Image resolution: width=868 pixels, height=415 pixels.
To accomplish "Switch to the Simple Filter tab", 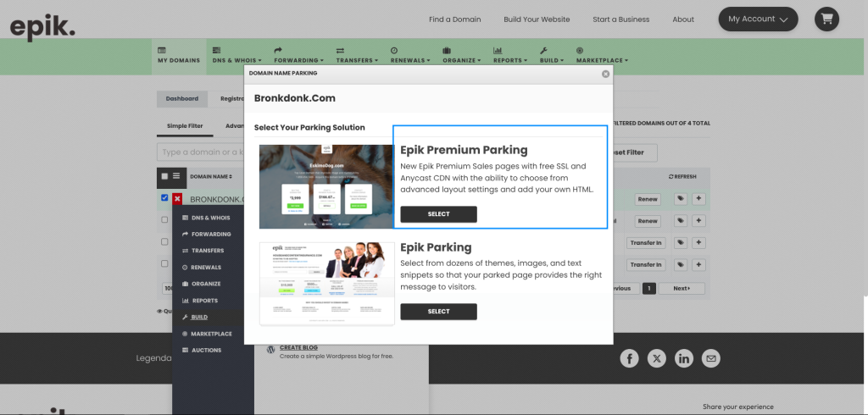I will point(185,126).
